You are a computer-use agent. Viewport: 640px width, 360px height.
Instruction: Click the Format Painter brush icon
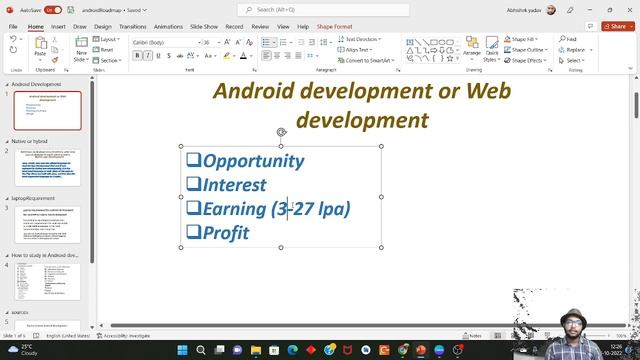coord(55,60)
